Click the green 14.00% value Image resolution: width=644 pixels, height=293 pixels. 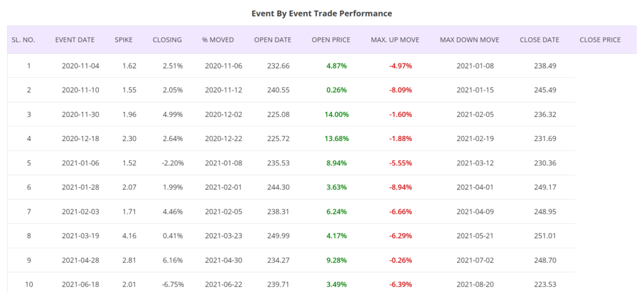coord(337,114)
